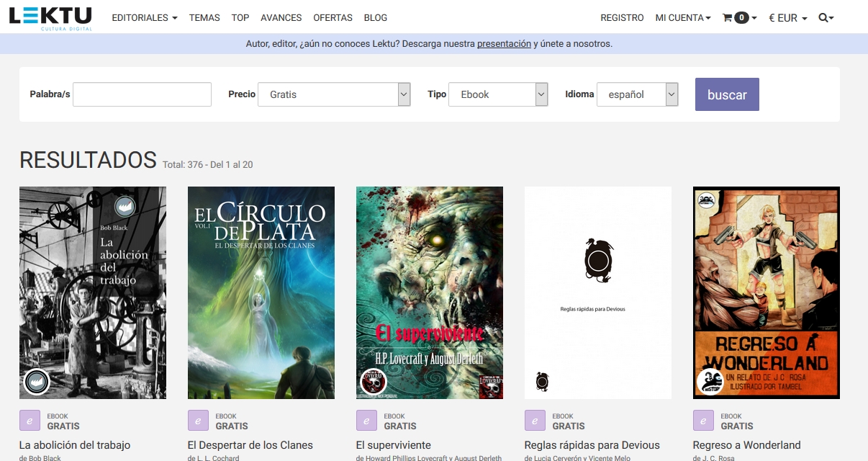This screenshot has width=868, height=461.
Task: Click El superviviente book cover
Action: click(430, 293)
